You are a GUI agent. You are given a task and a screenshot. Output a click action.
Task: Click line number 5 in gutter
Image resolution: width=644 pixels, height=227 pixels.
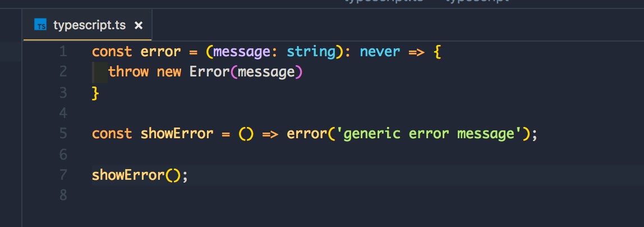click(62, 134)
